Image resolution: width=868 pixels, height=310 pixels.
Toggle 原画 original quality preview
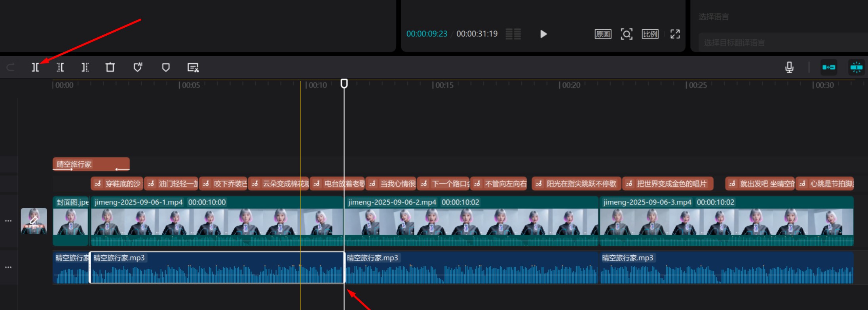coord(603,34)
